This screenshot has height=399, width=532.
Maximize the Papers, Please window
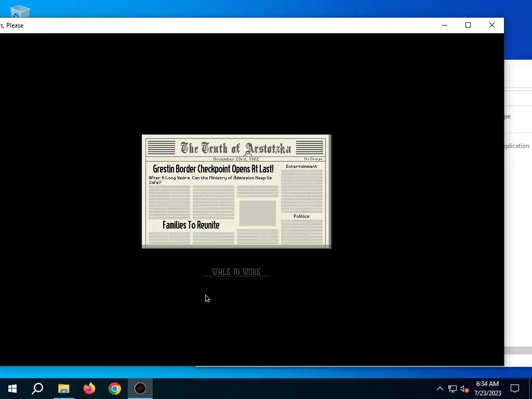tap(468, 25)
